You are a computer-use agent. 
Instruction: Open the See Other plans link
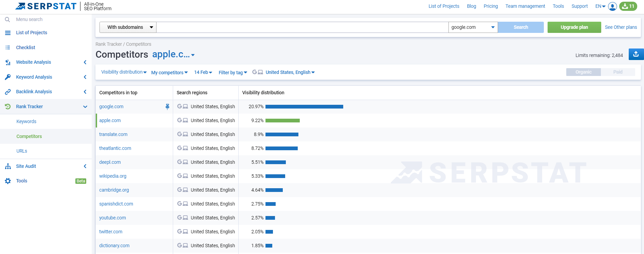coord(621,27)
